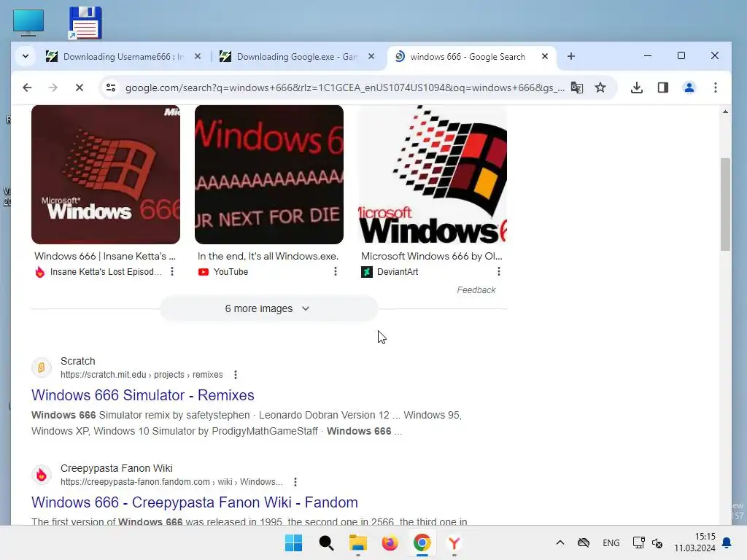Screen dimensions: 747x560
Task: Open the Windows Start menu
Action: (x=293, y=542)
